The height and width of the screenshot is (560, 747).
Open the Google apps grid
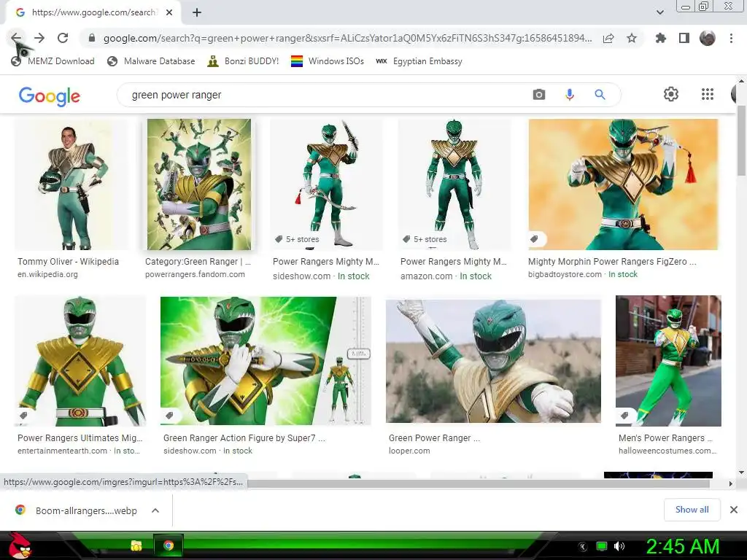[708, 94]
